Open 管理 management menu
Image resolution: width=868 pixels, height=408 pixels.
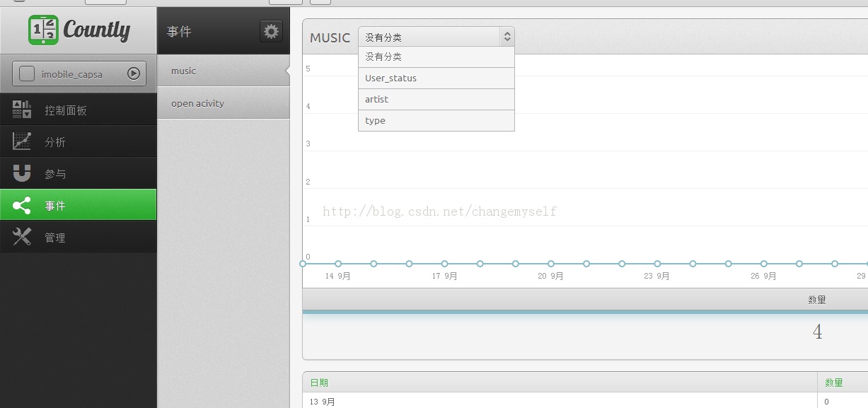pos(78,237)
